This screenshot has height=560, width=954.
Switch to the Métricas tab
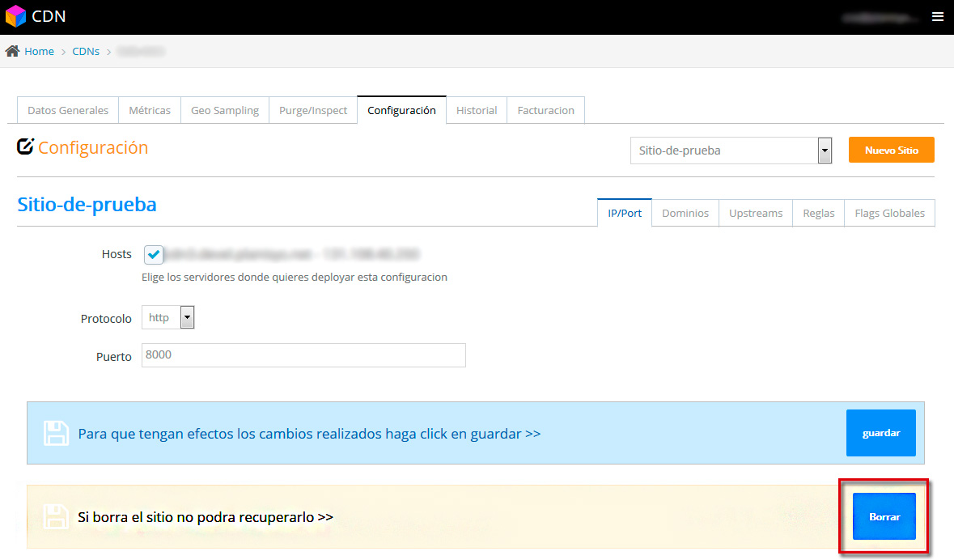[150, 110]
